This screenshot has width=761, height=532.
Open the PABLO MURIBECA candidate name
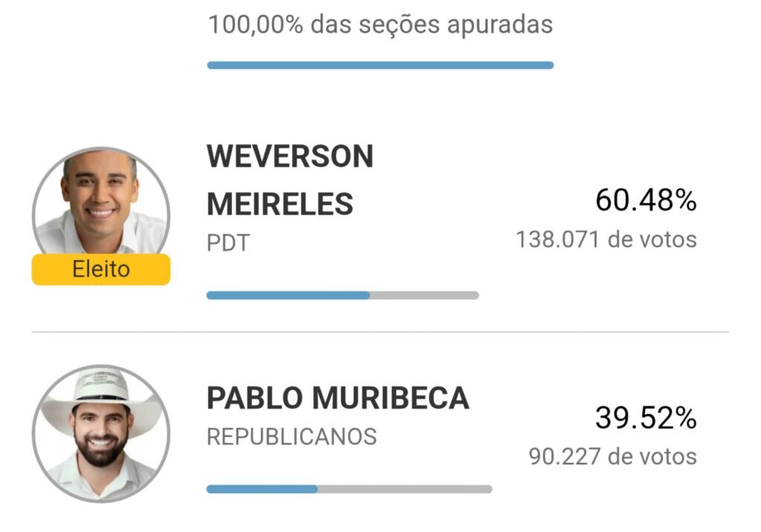point(337,399)
